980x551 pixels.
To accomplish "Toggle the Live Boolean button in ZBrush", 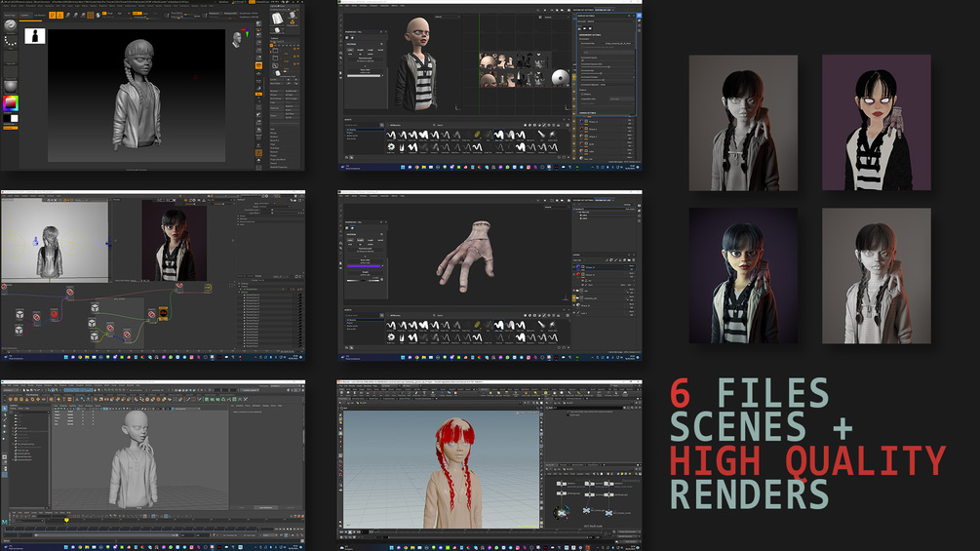I will [39, 15].
